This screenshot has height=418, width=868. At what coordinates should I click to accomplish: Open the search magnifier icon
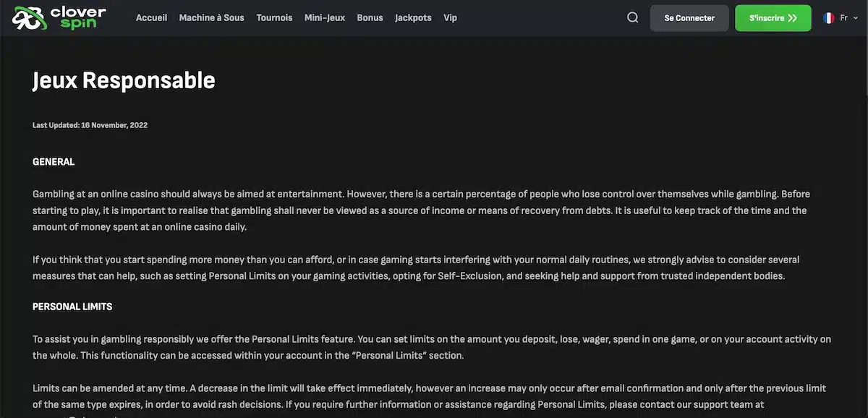(633, 18)
